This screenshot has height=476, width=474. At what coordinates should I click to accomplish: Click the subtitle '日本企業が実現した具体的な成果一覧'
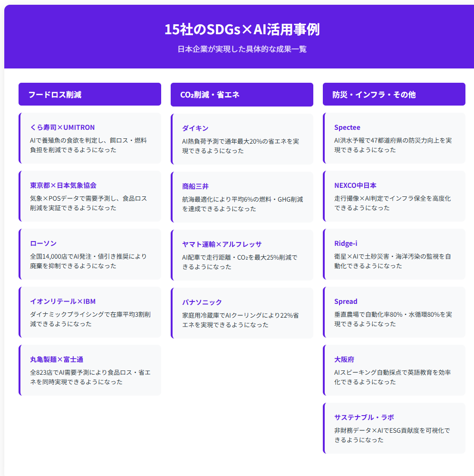(242, 49)
